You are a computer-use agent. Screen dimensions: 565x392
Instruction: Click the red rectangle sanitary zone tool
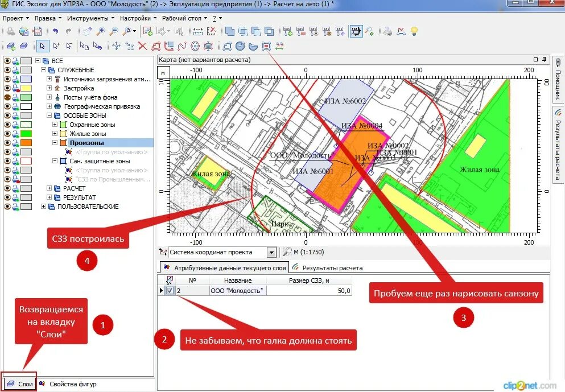(266, 46)
